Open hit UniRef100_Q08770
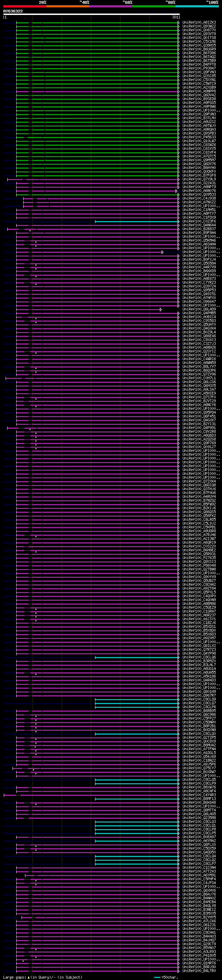222x980 pixels. [199, 30]
